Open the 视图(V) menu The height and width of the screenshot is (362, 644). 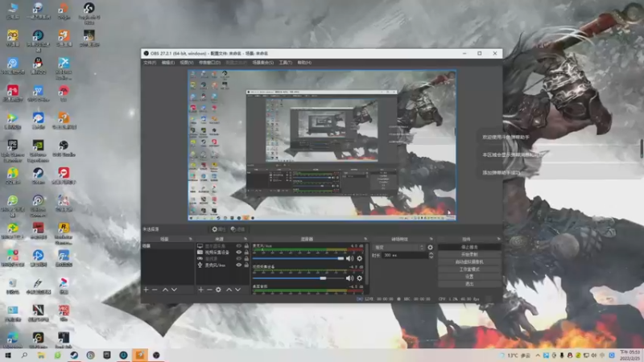[x=187, y=63]
